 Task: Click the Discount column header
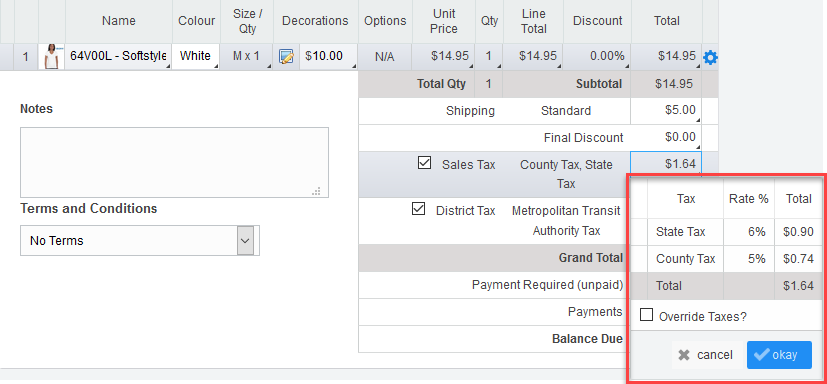pos(597,21)
